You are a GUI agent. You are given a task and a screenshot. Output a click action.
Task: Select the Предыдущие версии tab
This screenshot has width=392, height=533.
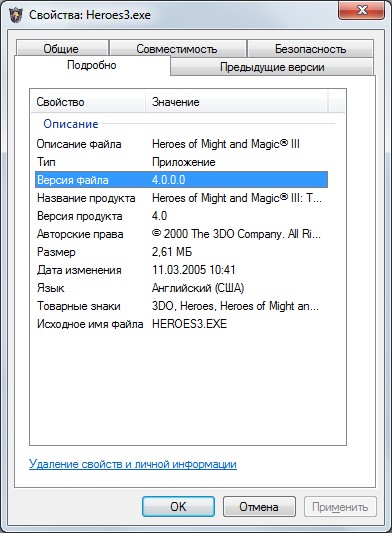(x=272, y=67)
